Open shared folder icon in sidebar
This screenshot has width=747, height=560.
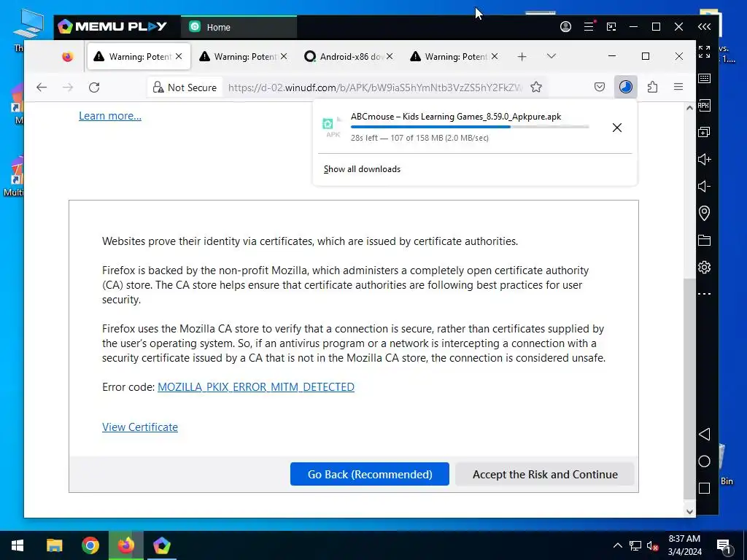point(704,240)
